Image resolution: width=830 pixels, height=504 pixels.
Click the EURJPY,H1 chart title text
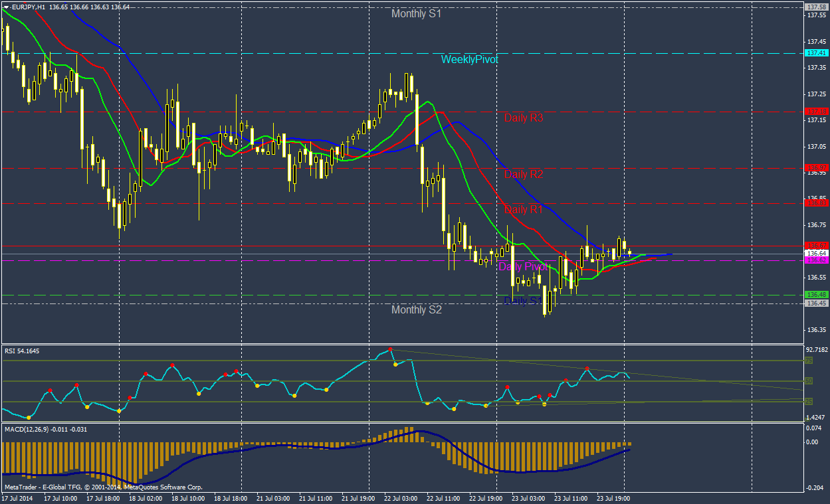29,6
